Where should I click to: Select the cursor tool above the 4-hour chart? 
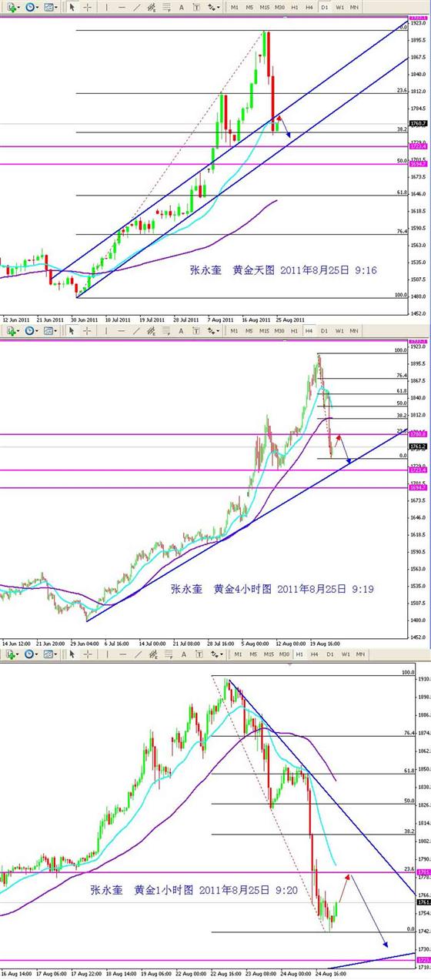tap(72, 330)
